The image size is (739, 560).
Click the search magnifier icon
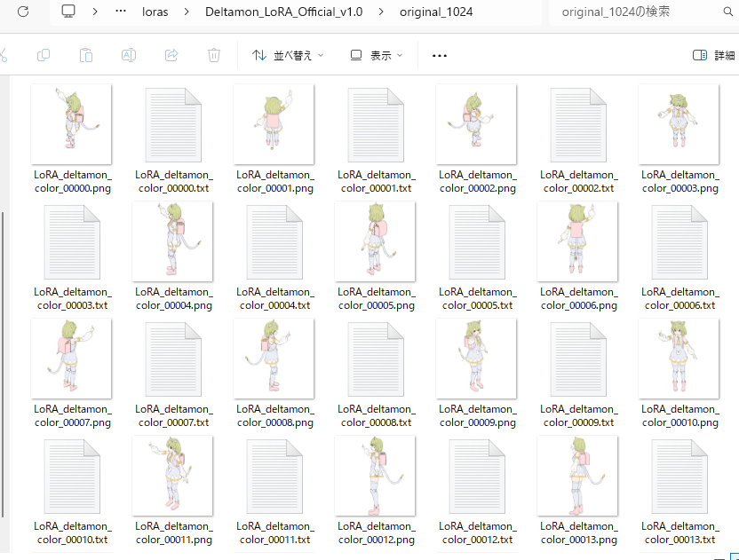[x=728, y=12]
